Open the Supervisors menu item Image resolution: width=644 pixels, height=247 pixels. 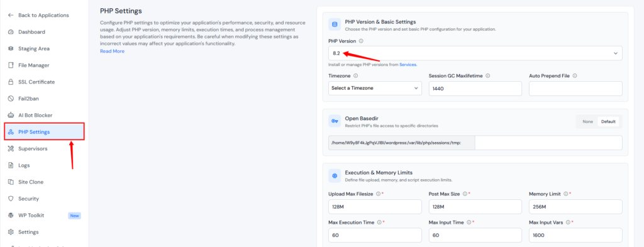(33, 148)
